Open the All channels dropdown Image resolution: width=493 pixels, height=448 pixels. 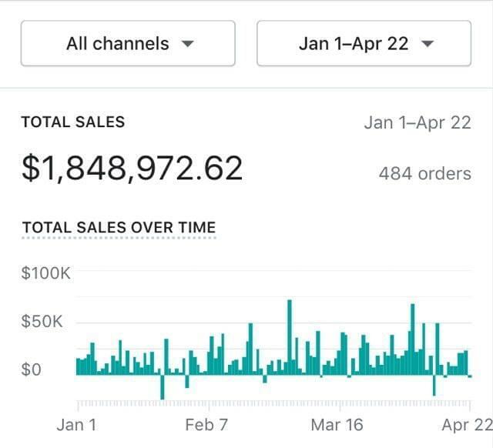click(127, 43)
